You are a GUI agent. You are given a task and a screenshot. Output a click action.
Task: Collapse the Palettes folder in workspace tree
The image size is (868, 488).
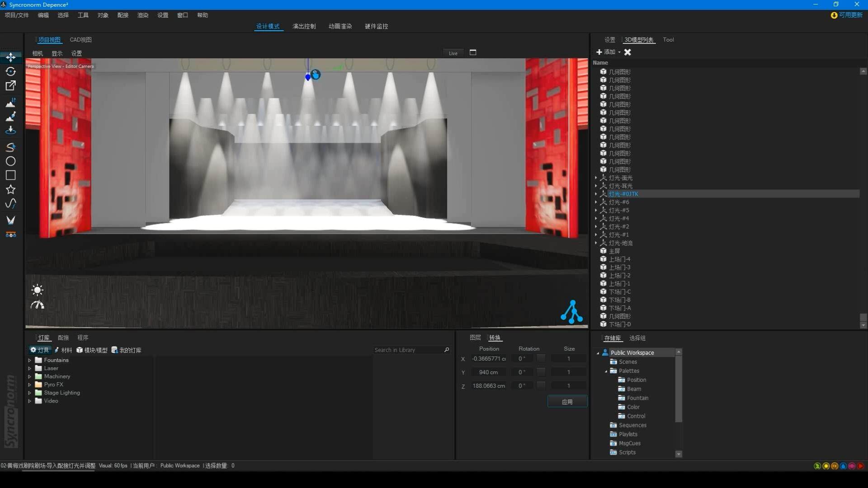tap(606, 371)
